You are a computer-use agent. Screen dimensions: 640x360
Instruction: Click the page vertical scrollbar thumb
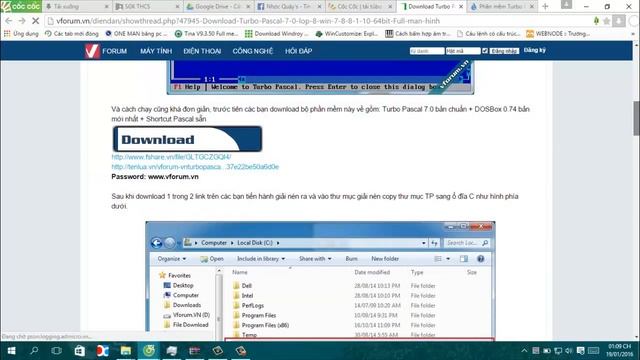(x=636, y=118)
